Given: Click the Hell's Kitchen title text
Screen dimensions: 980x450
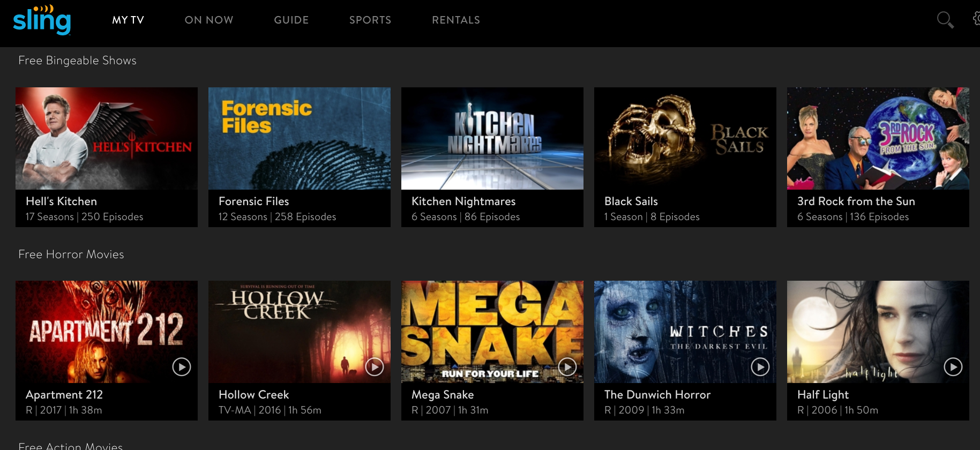Looking at the screenshot, I should [x=62, y=201].
